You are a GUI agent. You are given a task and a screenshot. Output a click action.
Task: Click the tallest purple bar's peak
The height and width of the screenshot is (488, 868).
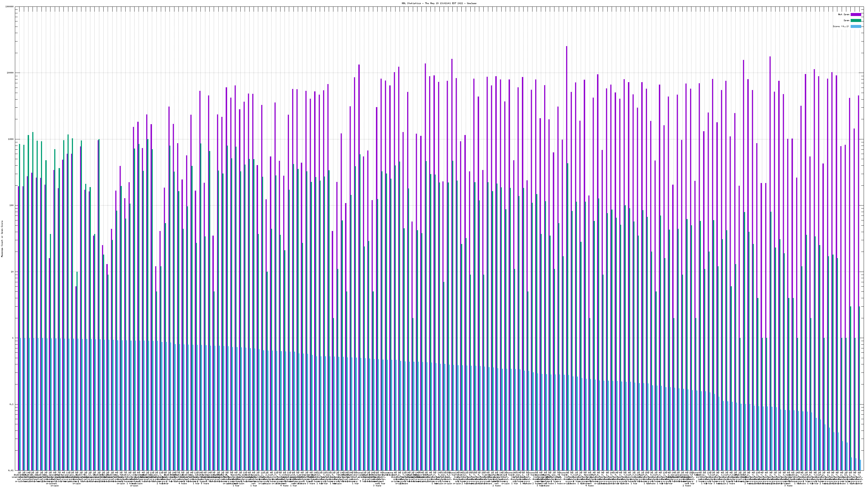(x=567, y=47)
